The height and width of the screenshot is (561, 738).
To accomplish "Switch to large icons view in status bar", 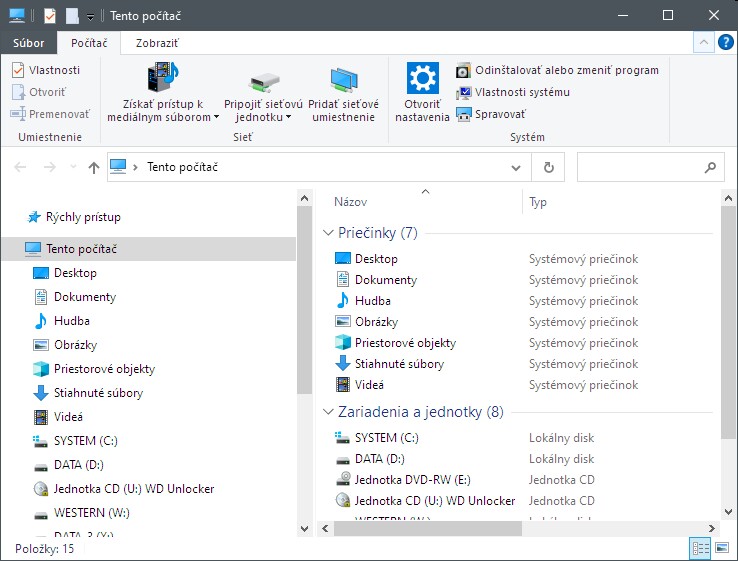I will (x=722, y=548).
